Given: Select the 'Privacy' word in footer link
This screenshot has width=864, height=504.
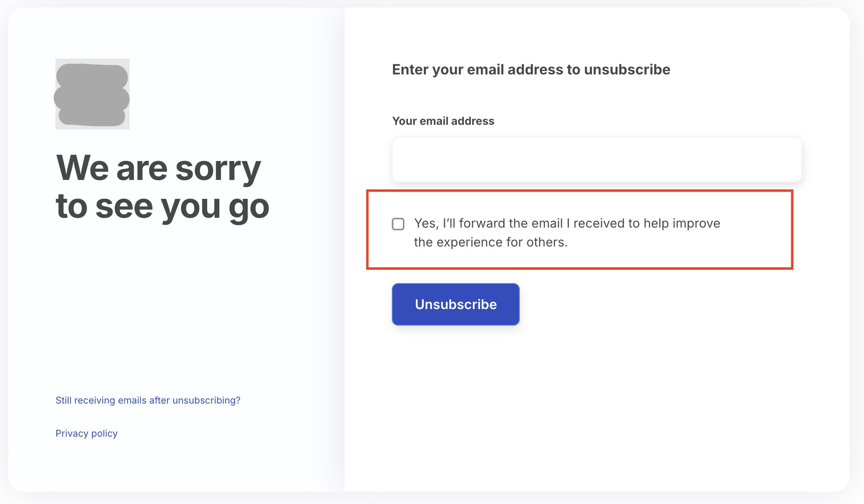Looking at the screenshot, I should pos(72,434).
